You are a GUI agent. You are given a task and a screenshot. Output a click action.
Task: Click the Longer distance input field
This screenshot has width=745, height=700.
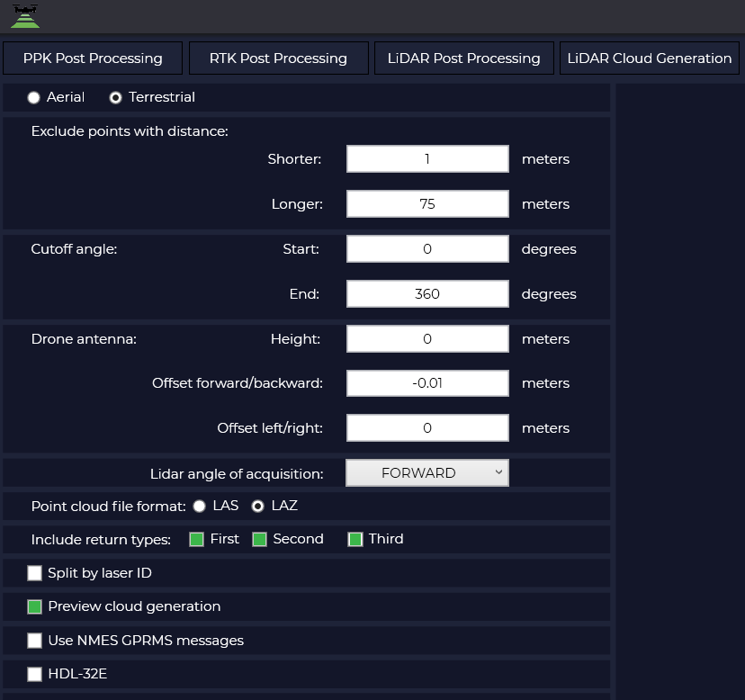click(x=427, y=204)
